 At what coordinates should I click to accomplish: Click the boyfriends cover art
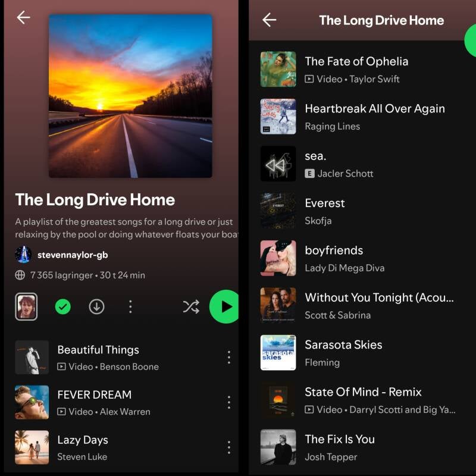tap(278, 258)
